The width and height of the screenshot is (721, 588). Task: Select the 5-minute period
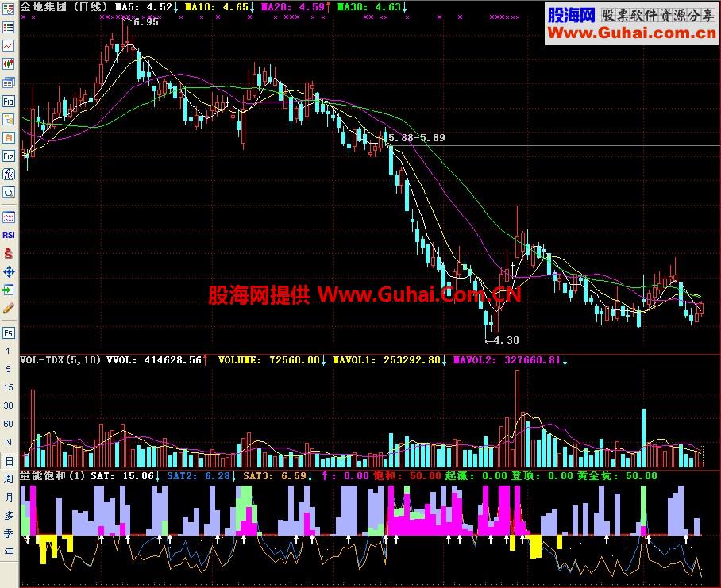(8, 369)
